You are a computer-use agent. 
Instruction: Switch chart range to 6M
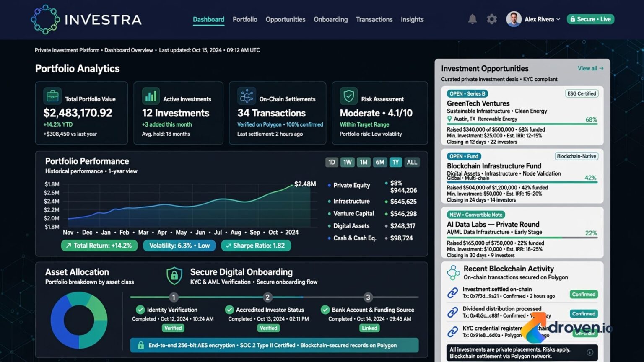[380, 162]
